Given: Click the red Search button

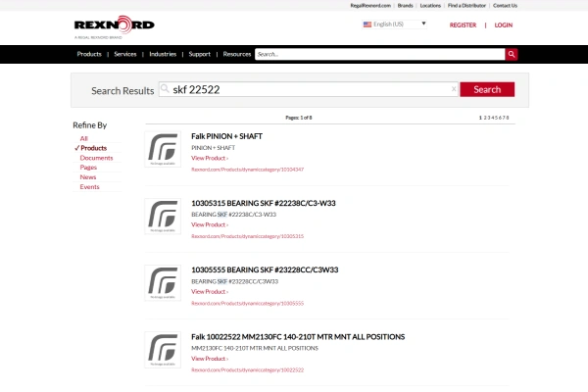Looking at the screenshot, I should (x=487, y=89).
